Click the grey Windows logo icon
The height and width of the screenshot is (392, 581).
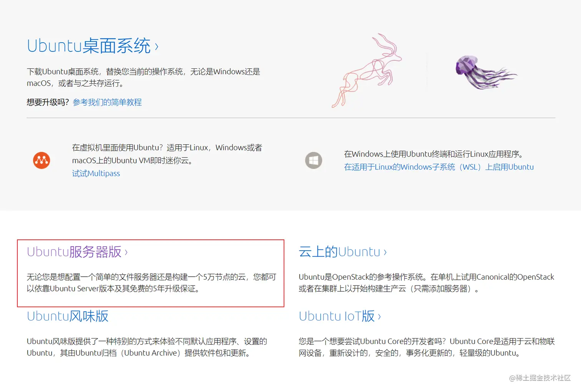pos(314,160)
